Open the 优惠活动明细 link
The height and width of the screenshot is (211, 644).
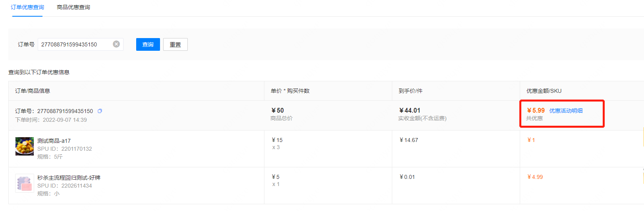coord(566,111)
